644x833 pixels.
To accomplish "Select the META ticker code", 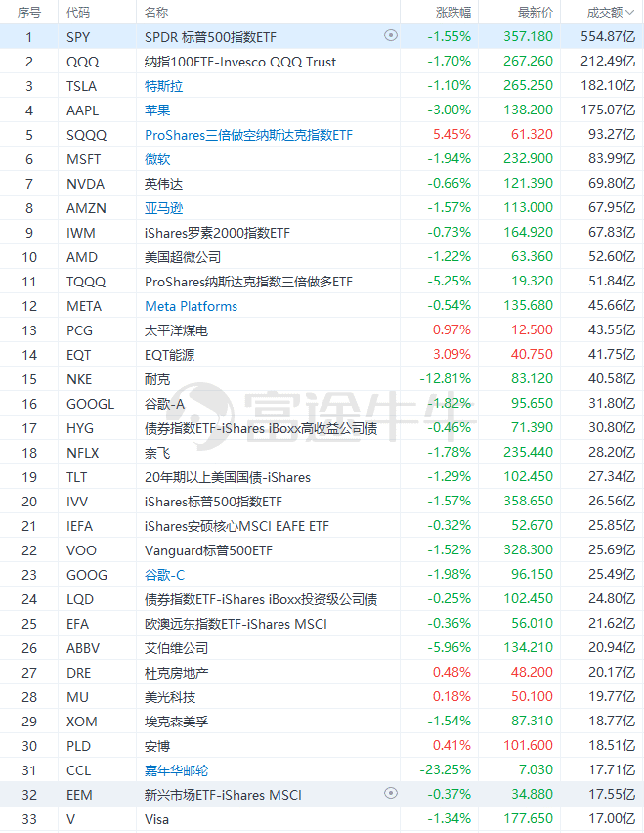I will pyautogui.click(x=84, y=306).
